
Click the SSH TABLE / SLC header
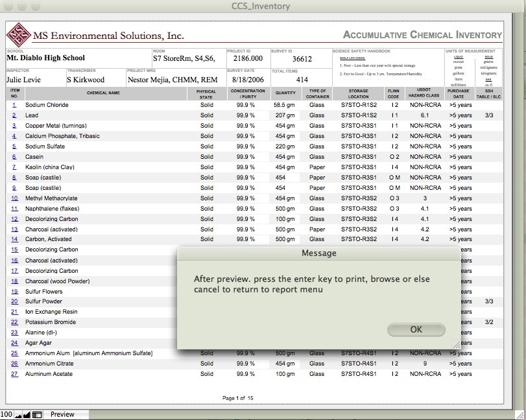(489, 93)
